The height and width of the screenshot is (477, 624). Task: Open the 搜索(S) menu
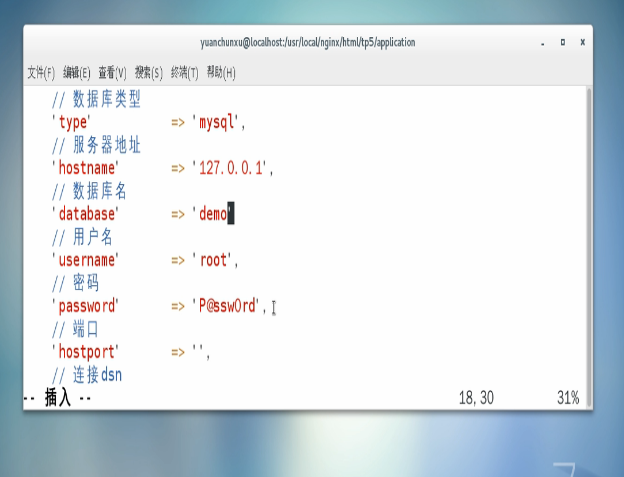point(149,73)
